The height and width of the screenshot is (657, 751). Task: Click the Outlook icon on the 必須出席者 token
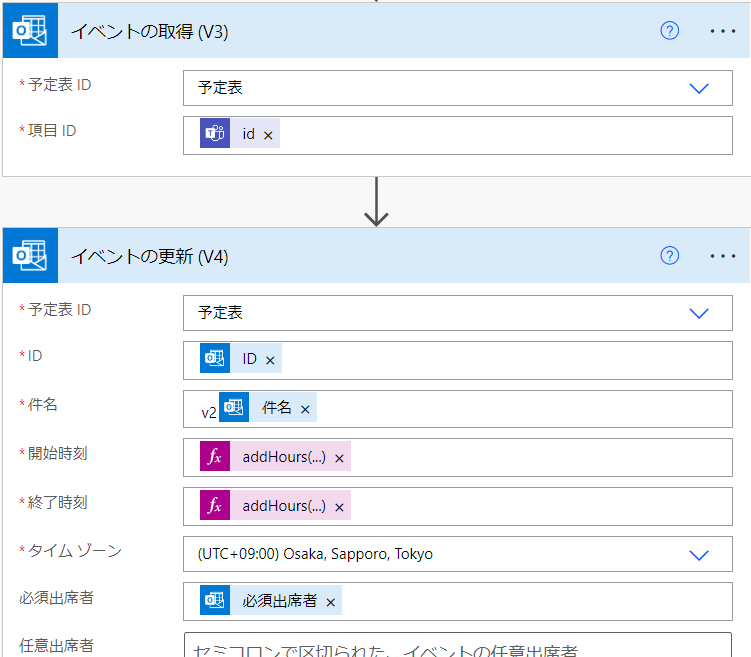click(215, 600)
